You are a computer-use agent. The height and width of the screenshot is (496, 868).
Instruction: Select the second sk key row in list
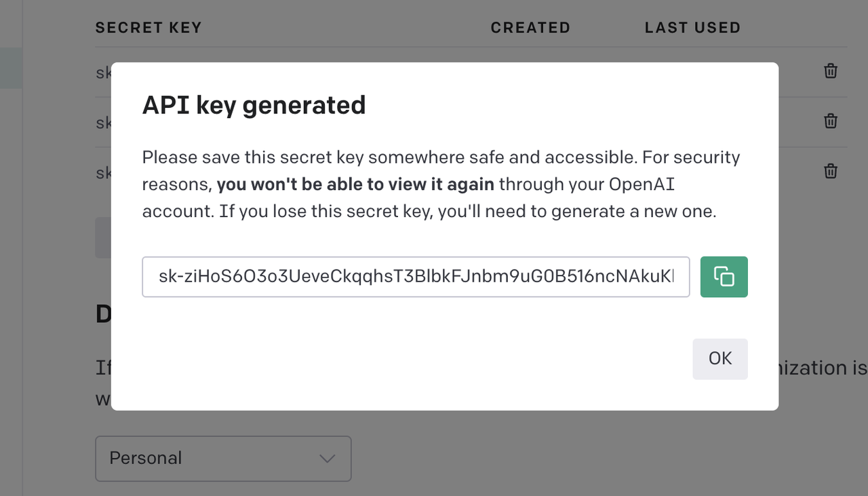[x=103, y=122]
